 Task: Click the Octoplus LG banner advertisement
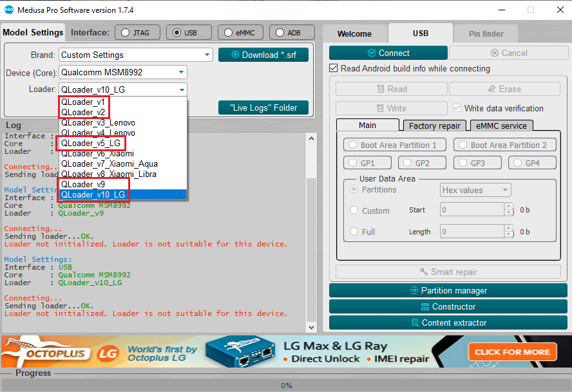286,351
